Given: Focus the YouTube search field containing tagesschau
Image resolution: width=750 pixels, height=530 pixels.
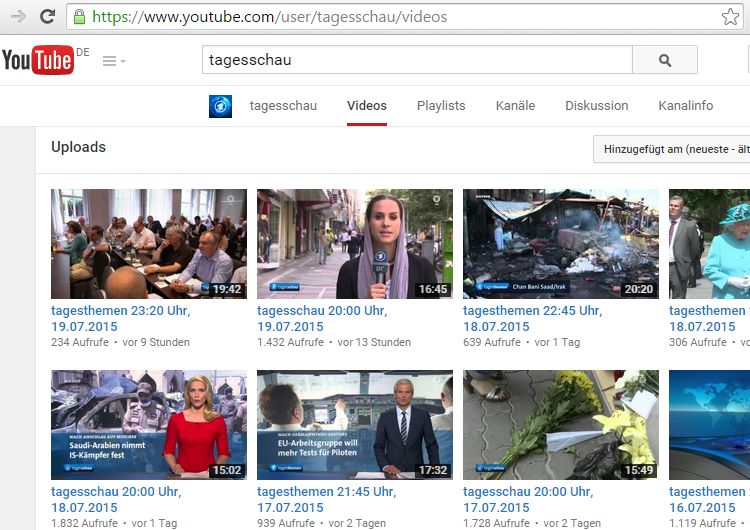Looking at the screenshot, I should (417, 60).
